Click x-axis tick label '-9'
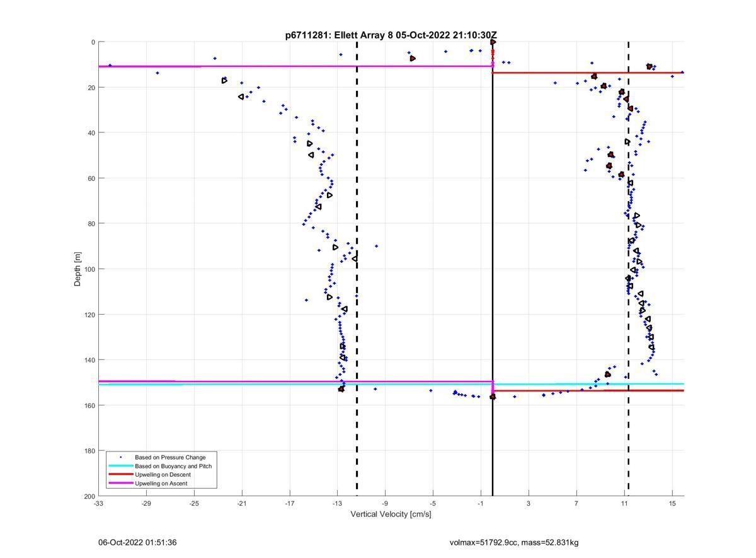Image resolution: width=756 pixels, height=558 pixels. pos(385,503)
